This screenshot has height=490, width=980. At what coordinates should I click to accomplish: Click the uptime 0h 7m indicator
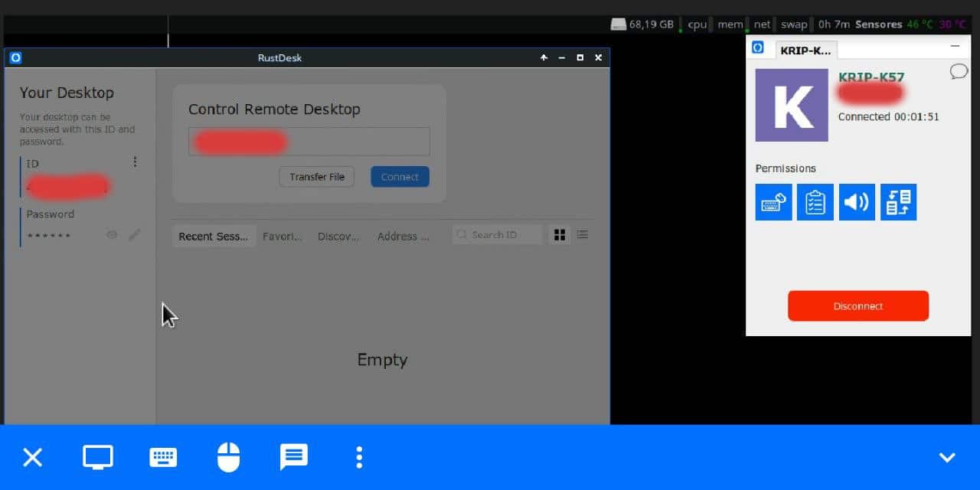coord(834,24)
